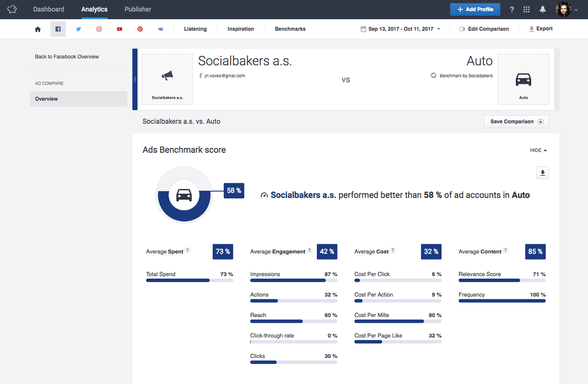
Task: Switch to the Dashboard tab
Action: point(49,9)
